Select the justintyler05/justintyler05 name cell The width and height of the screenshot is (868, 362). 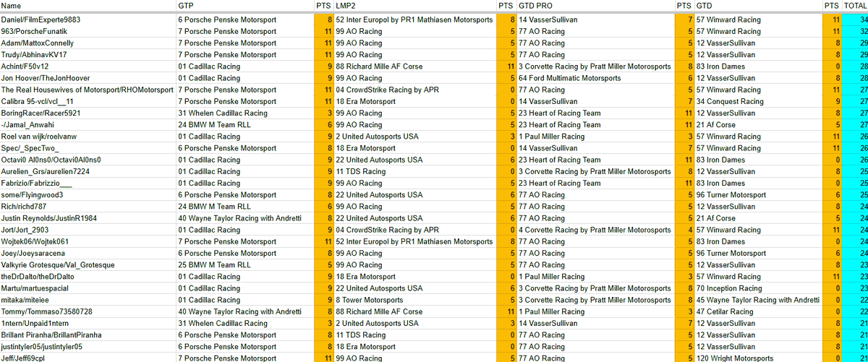[88, 347]
